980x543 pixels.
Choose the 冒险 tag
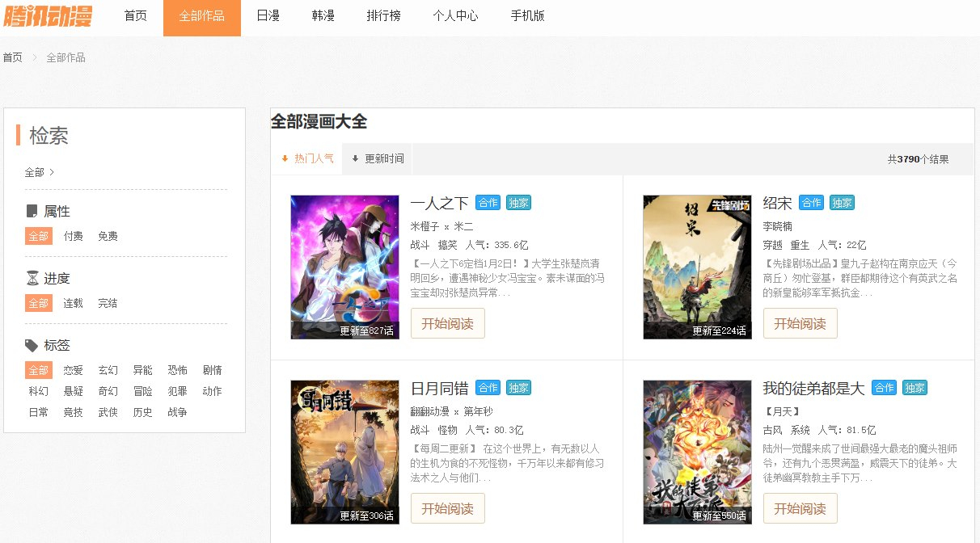(143, 391)
